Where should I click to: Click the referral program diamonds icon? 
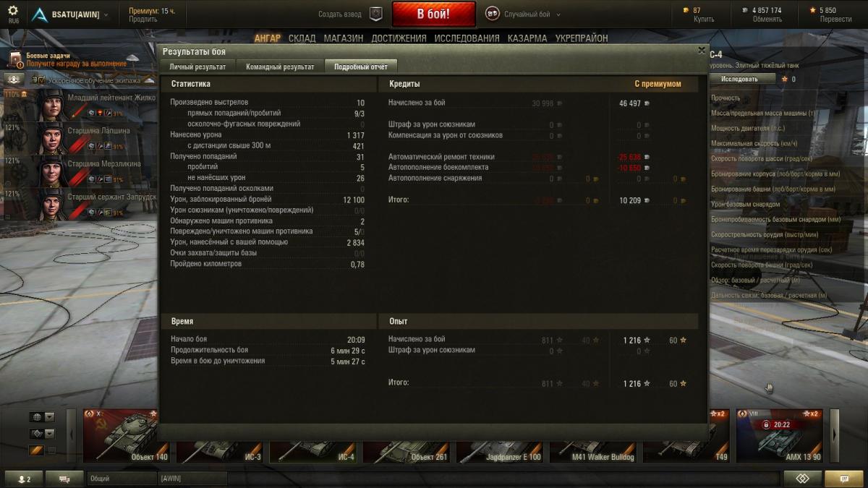coord(803,479)
